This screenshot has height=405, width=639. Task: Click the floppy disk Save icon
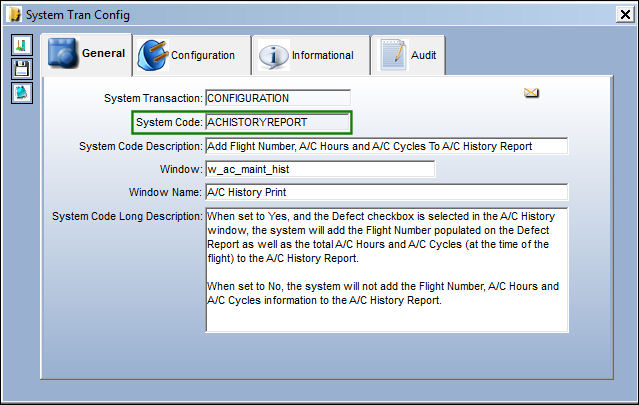point(22,69)
